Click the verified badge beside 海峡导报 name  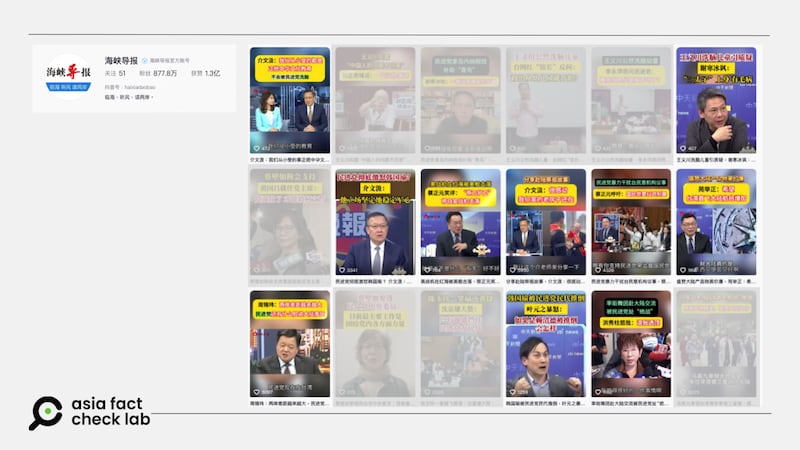point(145,60)
